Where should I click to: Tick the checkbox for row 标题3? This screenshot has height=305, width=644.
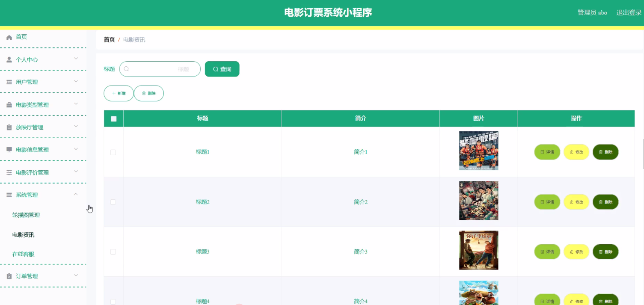point(113,252)
